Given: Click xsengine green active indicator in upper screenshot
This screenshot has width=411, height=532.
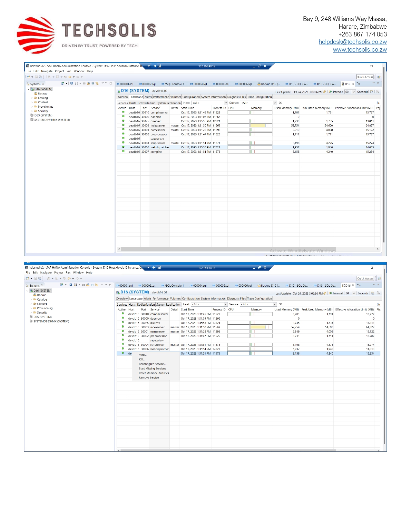Looking at the screenshot, I should 123,151.
